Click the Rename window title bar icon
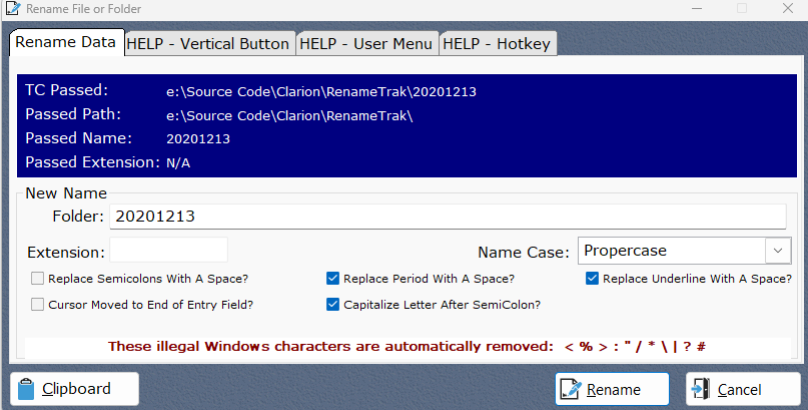808x410 pixels. pos(12,9)
